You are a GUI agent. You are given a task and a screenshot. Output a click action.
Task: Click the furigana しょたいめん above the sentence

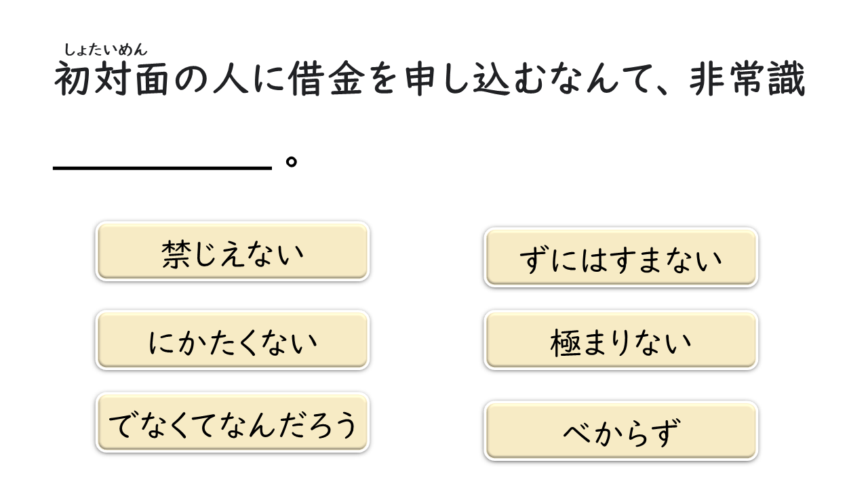105,49
